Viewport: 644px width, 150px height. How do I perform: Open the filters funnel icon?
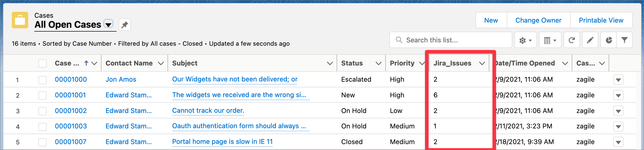[625, 40]
